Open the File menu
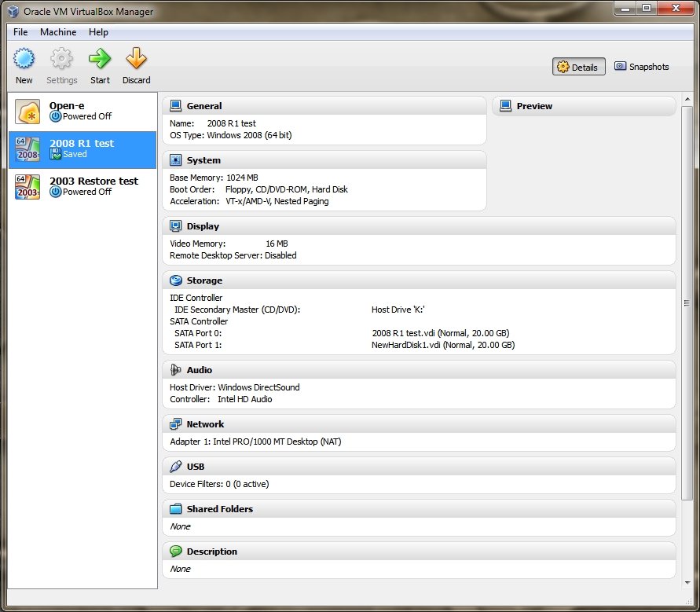The image size is (700, 612). click(x=20, y=32)
